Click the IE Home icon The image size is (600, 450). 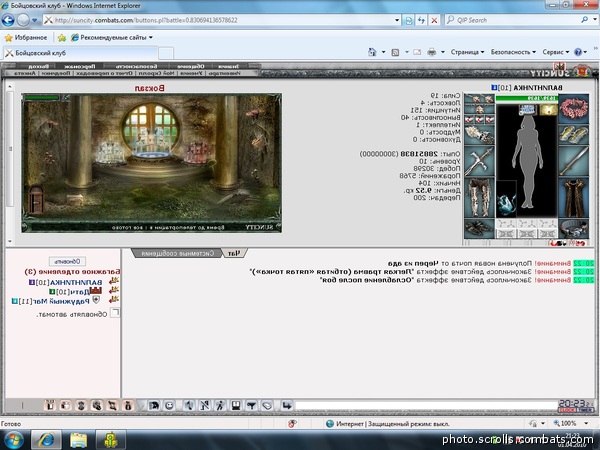(372, 52)
